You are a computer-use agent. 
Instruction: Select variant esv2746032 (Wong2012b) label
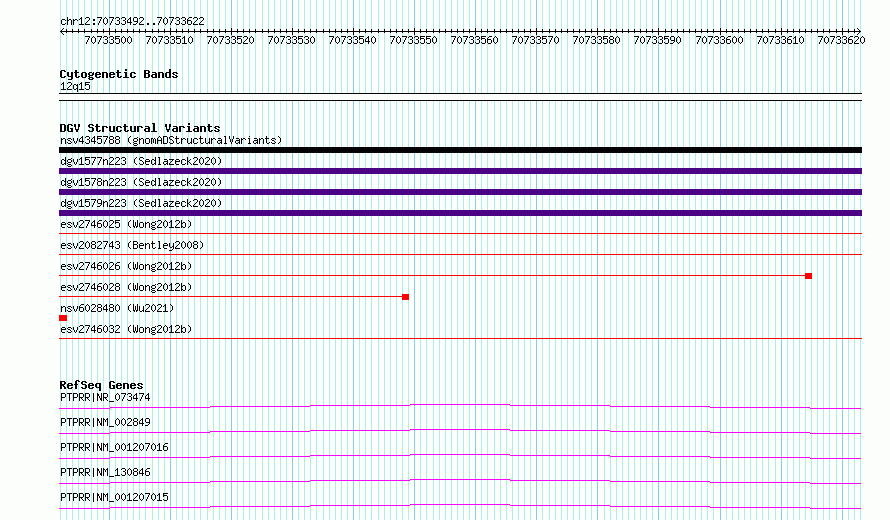(x=126, y=329)
